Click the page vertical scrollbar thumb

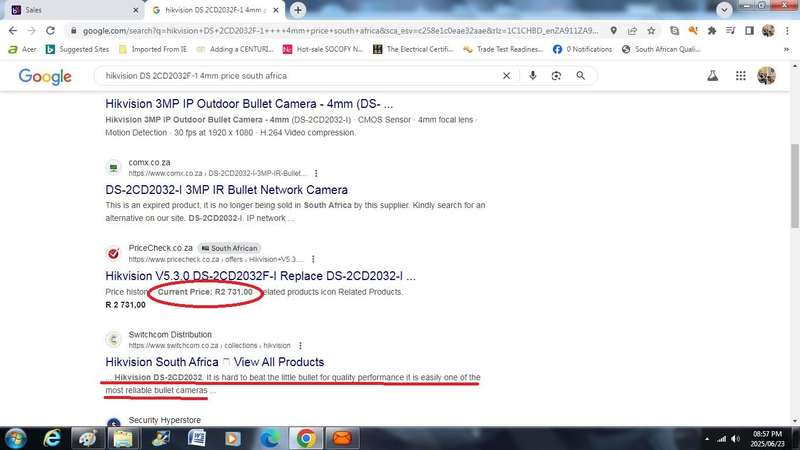(794, 186)
